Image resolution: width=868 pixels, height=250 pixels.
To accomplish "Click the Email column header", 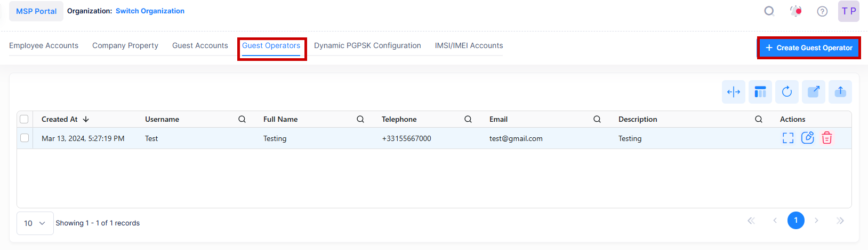I will click(499, 119).
